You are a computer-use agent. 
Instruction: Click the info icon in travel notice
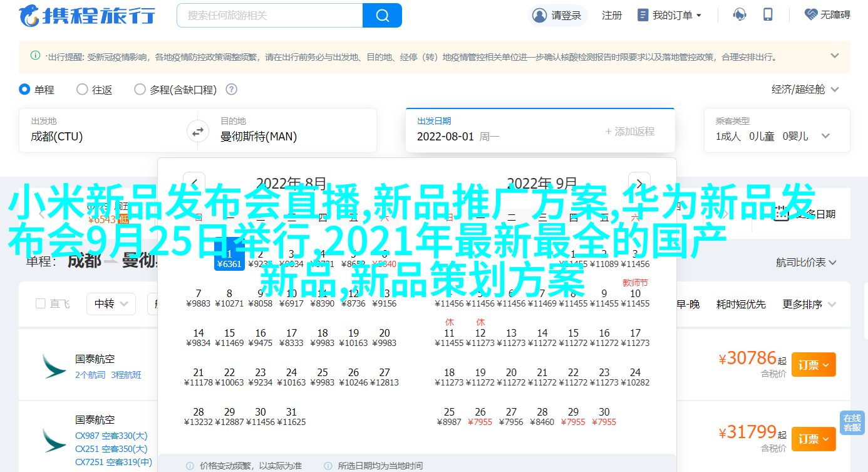pos(36,56)
